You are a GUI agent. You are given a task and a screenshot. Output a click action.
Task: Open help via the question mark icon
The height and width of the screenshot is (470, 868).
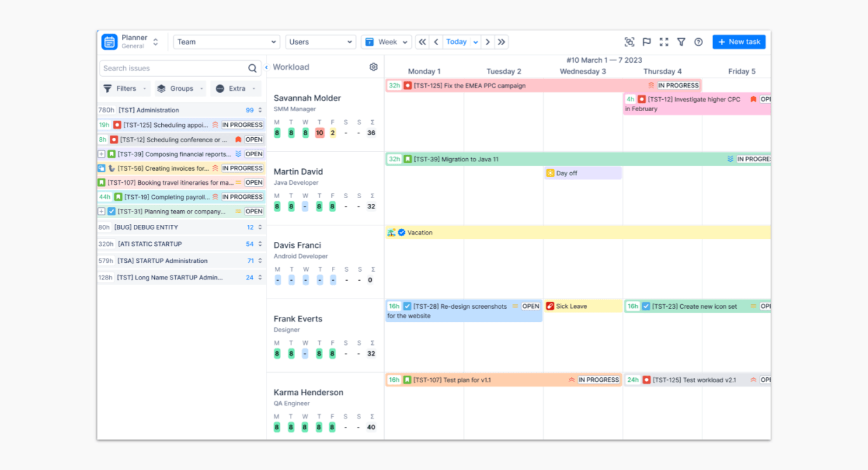(698, 42)
